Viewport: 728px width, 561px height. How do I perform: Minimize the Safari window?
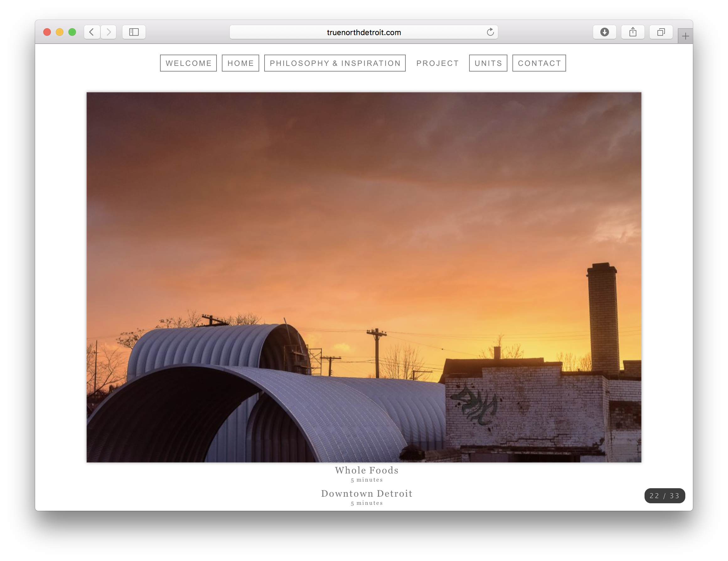click(60, 32)
